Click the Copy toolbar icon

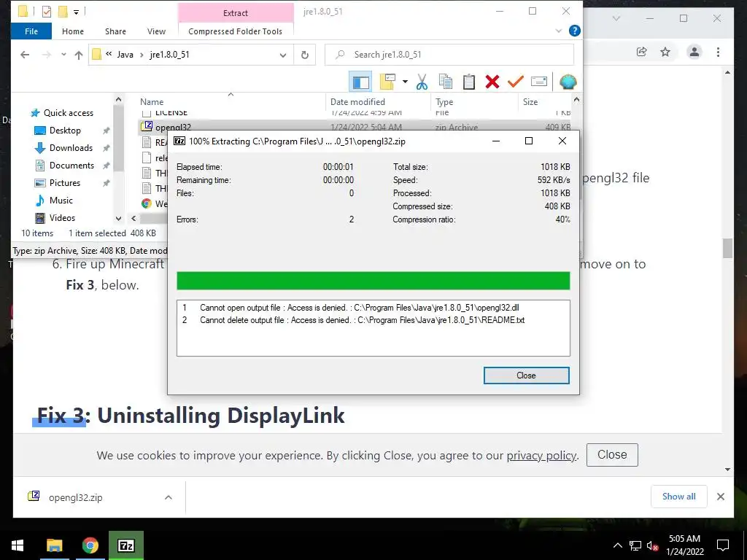coord(446,82)
